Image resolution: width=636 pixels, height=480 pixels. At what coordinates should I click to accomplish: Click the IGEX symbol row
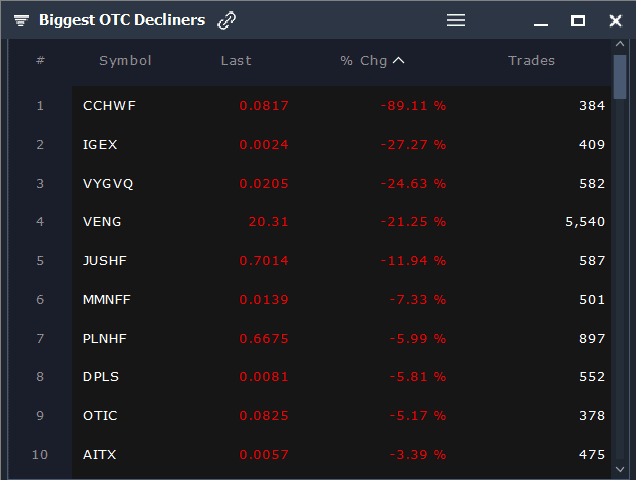click(100, 144)
